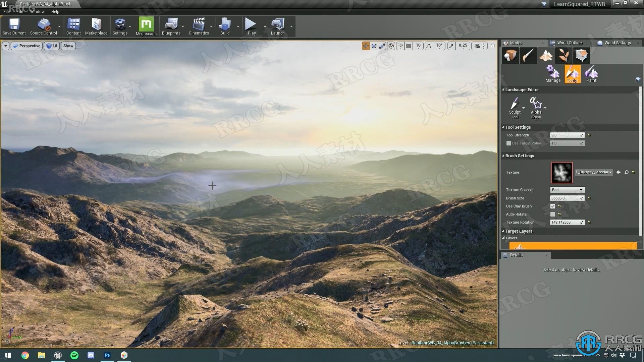
Task: Click the T_Brushify_Moorlar texture thumbnail
Action: tap(561, 172)
